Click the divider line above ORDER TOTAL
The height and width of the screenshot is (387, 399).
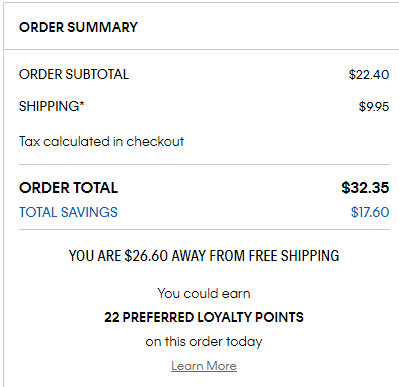[204, 164]
